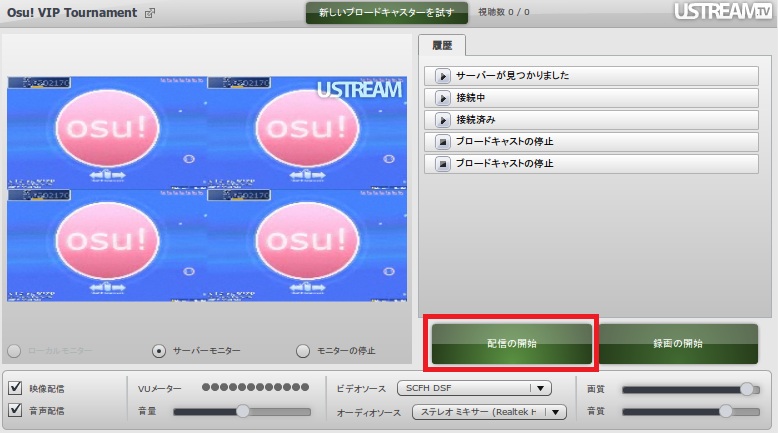Screen dimensions: 778x433
Task: Click USTREAM watermark on video preview
Action: click(360, 90)
